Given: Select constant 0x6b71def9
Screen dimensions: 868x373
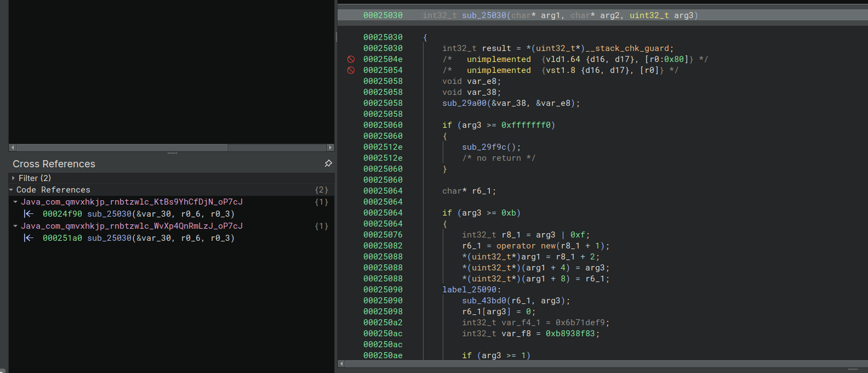Looking at the screenshot, I should point(580,323).
